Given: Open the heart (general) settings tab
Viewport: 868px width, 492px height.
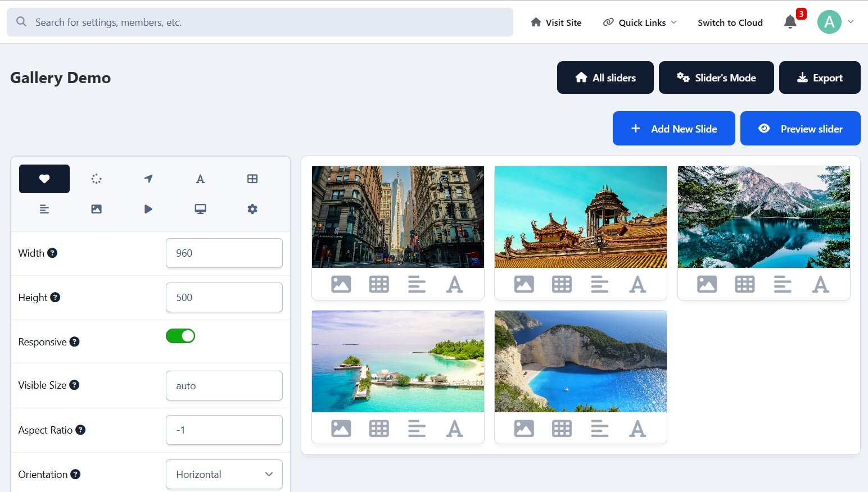Looking at the screenshot, I should [44, 179].
